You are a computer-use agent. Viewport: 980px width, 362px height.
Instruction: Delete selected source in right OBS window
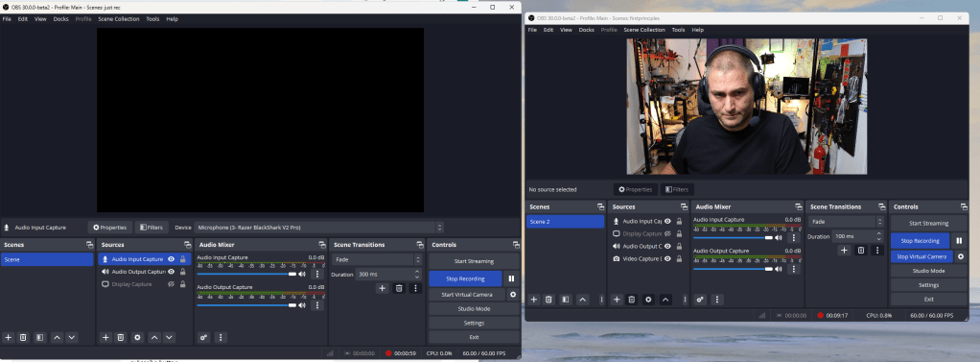point(632,300)
